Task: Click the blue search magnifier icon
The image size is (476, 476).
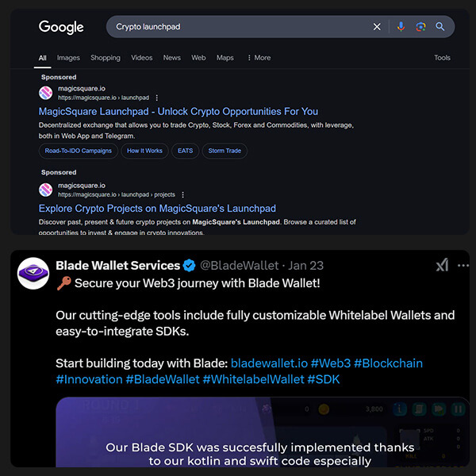Action: coord(440,27)
